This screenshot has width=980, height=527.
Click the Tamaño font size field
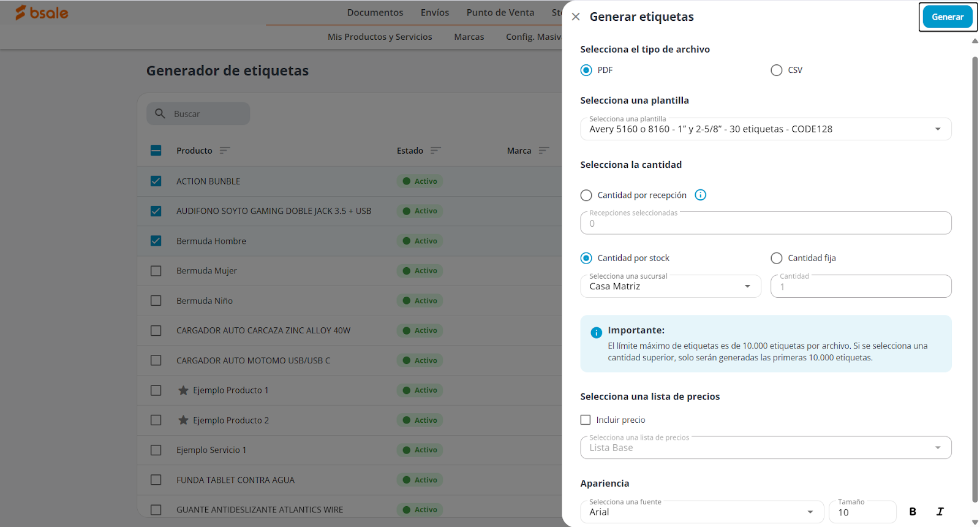pos(862,512)
